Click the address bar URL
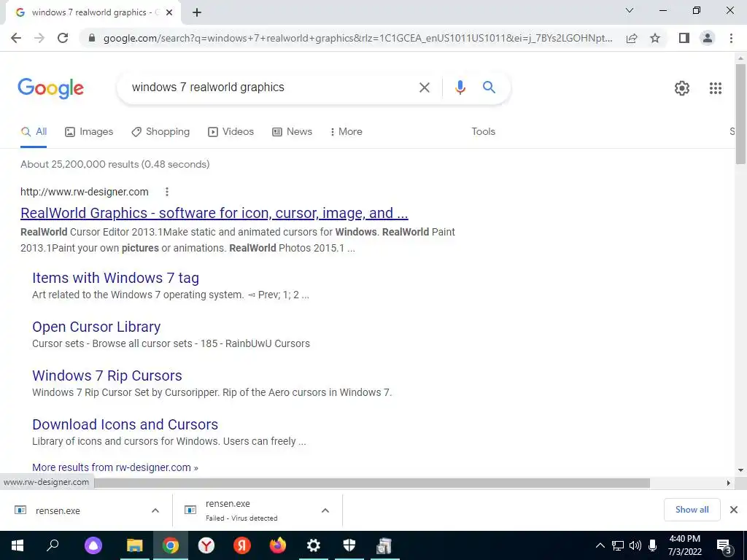747x560 pixels. 357,38
